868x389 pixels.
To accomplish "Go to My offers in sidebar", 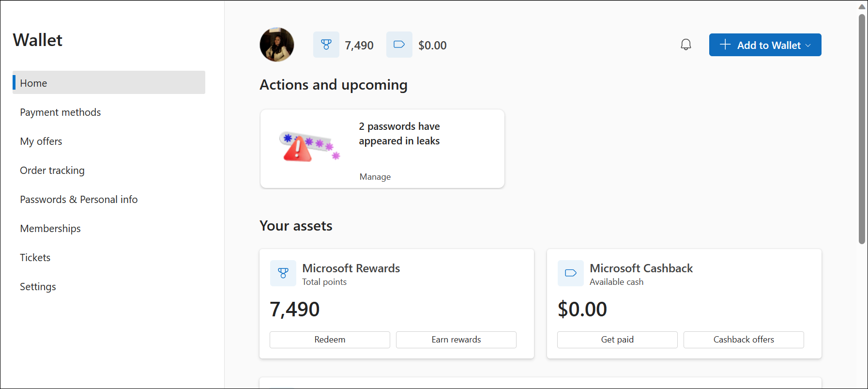I will [41, 141].
